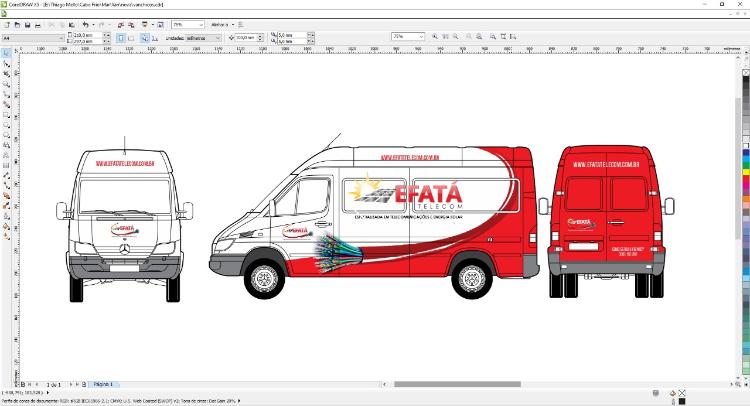The width and height of the screenshot is (750, 406).
Task: Click the Undo arrow icon
Action: point(85,24)
